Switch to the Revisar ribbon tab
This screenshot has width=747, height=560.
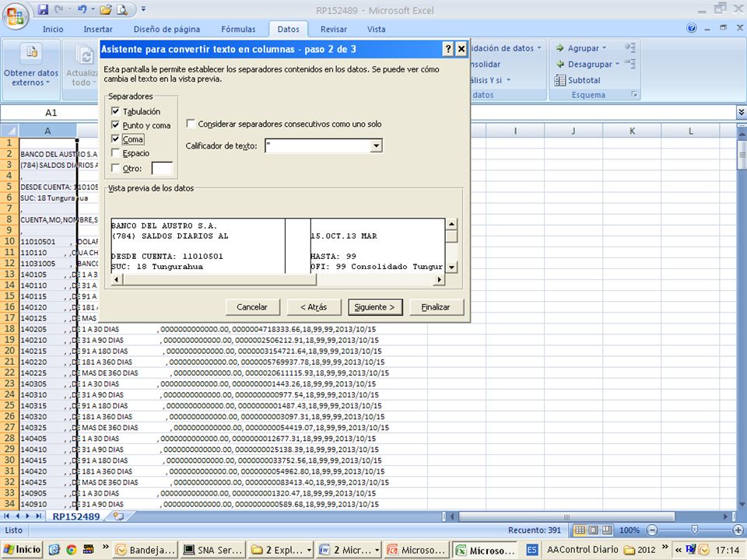pyautogui.click(x=334, y=29)
